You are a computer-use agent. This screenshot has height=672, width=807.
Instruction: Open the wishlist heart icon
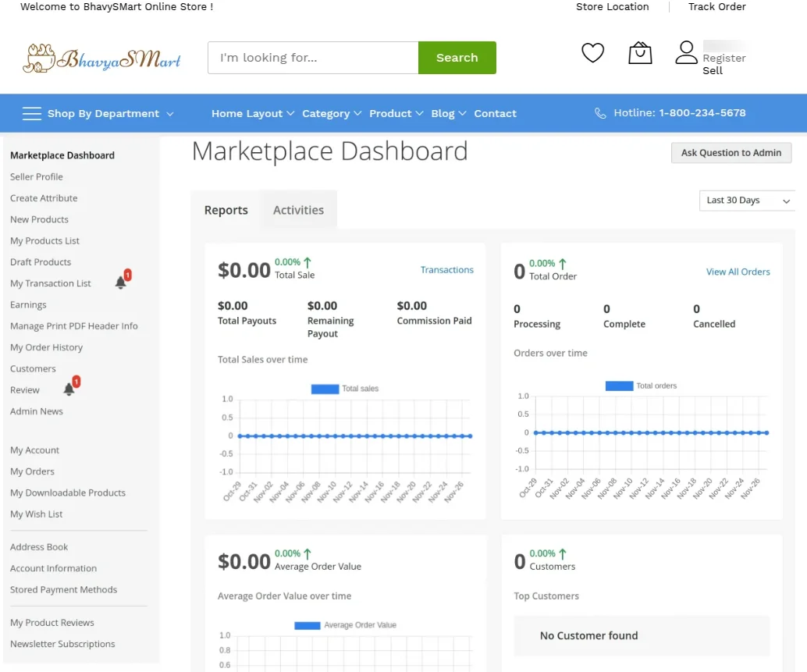592,52
